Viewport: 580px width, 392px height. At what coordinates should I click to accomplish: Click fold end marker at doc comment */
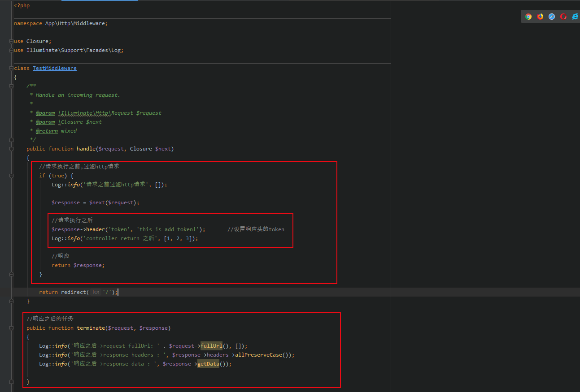pos(11,140)
